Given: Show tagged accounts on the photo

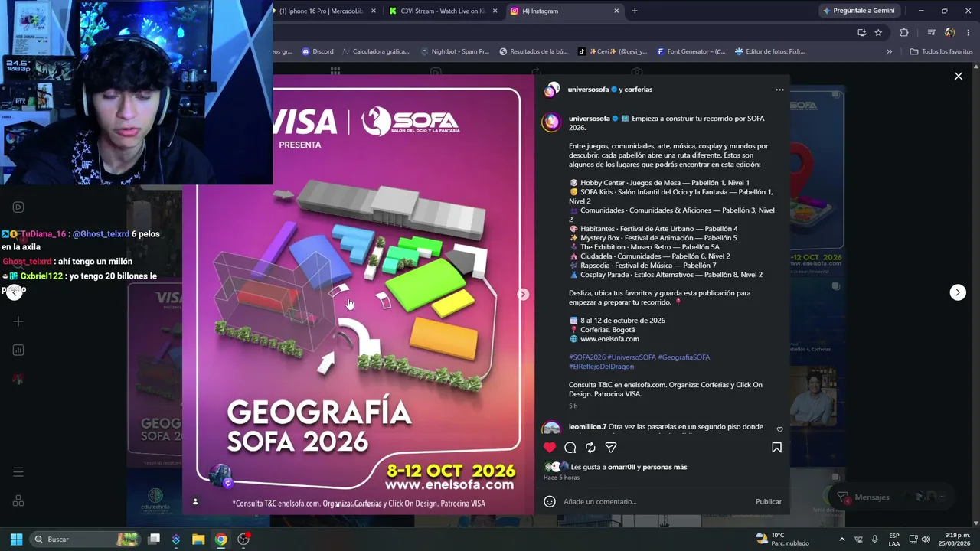Looking at the screenshot, I should point(195,501).
